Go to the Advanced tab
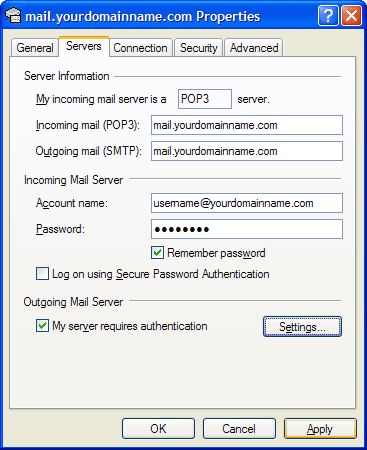This screenshot has height=450, width=367. 254,48
